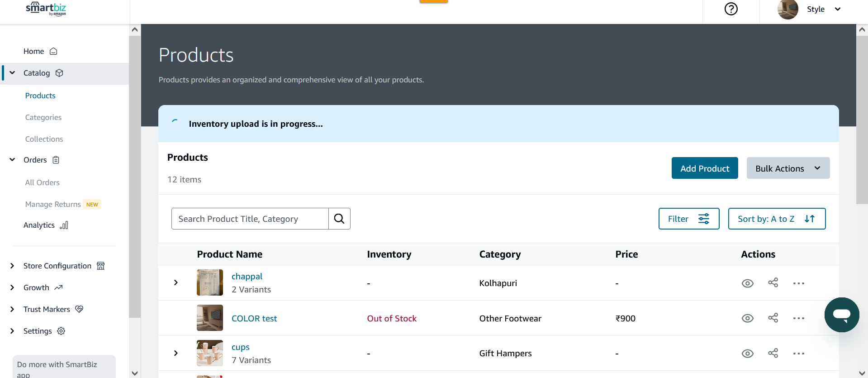
Task: Collapse the Catalog section chevron
Action: (x=12, y=73)
